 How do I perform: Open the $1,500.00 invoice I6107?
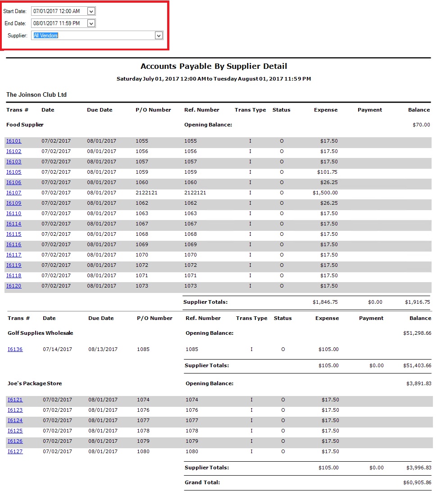(x=14, y=193)
